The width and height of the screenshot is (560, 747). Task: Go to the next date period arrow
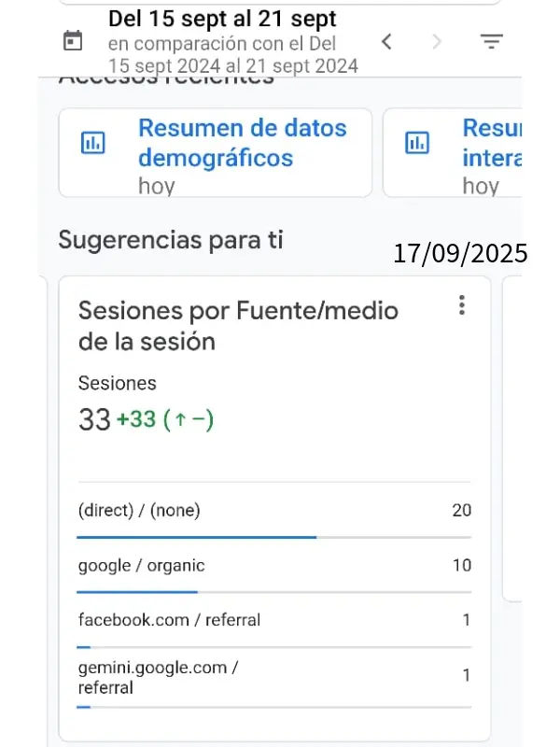pos(437,41)
